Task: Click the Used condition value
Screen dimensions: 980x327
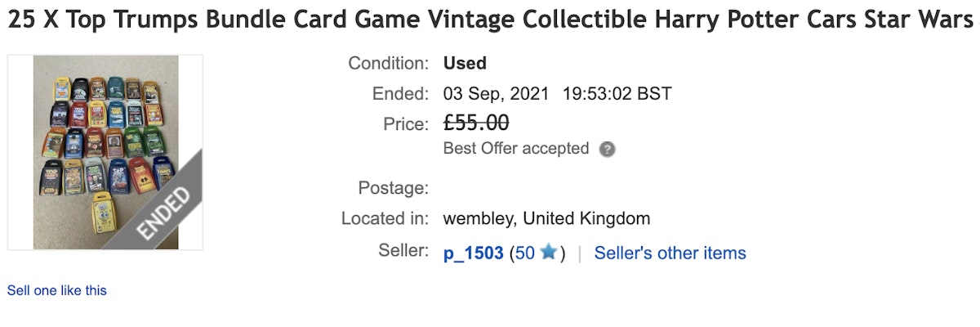Action: click(465, 63)
